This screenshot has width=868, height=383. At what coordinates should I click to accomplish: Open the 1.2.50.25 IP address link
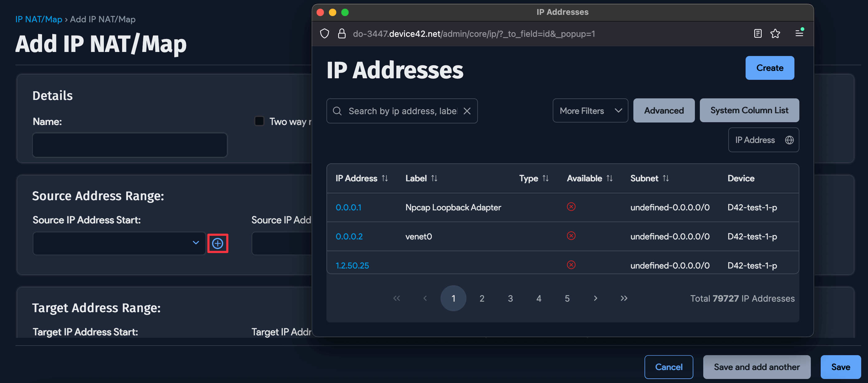click(352, 265)
